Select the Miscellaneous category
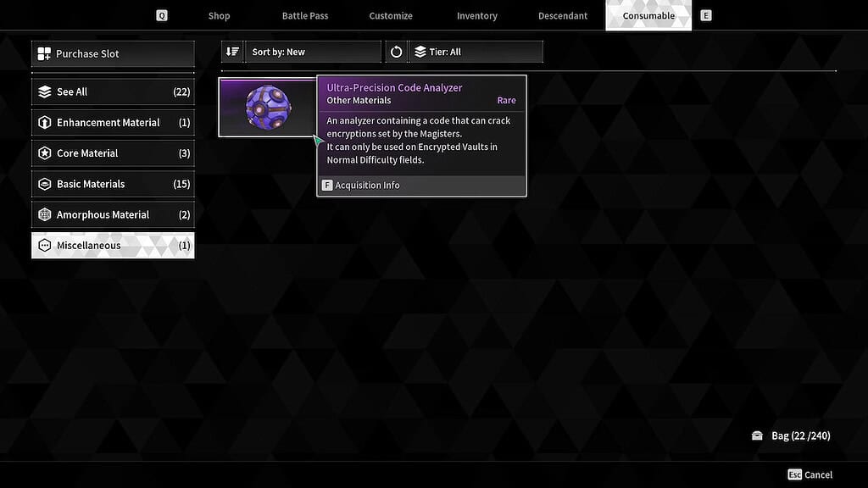Screen dimensions: 868x488 coord(113,245)
